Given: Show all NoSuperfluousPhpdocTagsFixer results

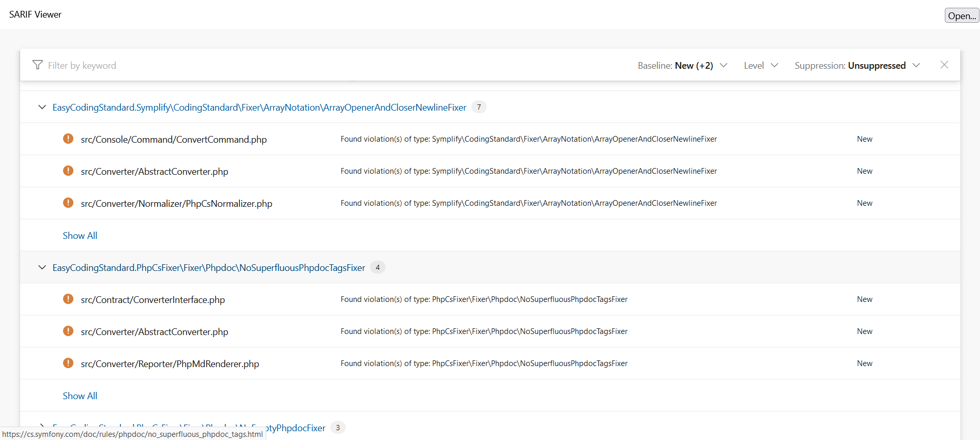Looking at the screenshot, I should pyautogui.click(x=80, y=396).
